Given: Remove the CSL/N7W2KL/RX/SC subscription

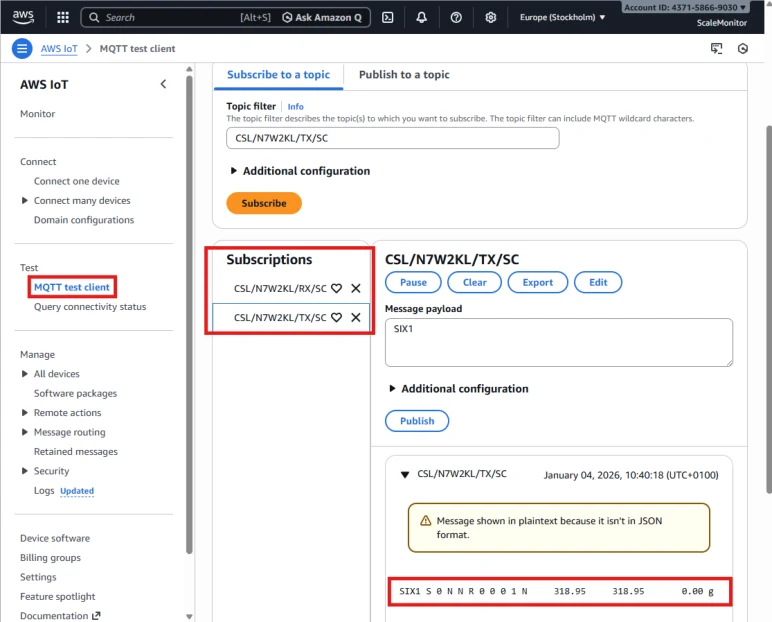Looking at the screenshot, I should [355, 288].
